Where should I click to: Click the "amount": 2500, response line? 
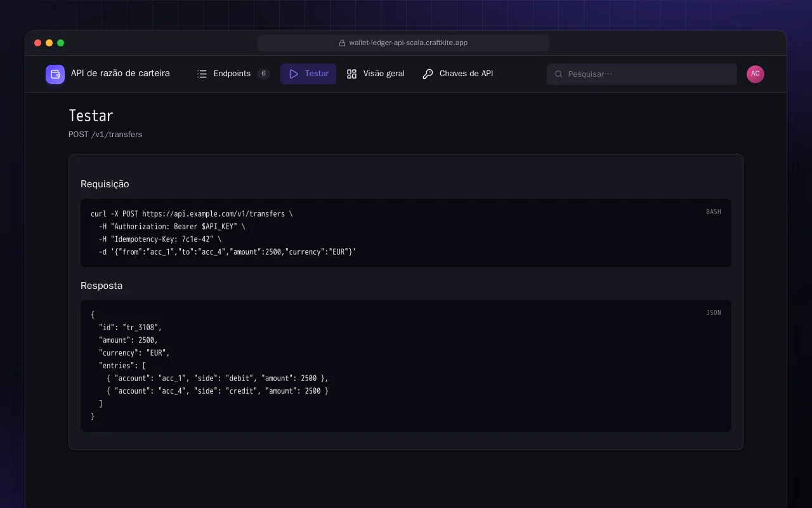click(128, 340)
